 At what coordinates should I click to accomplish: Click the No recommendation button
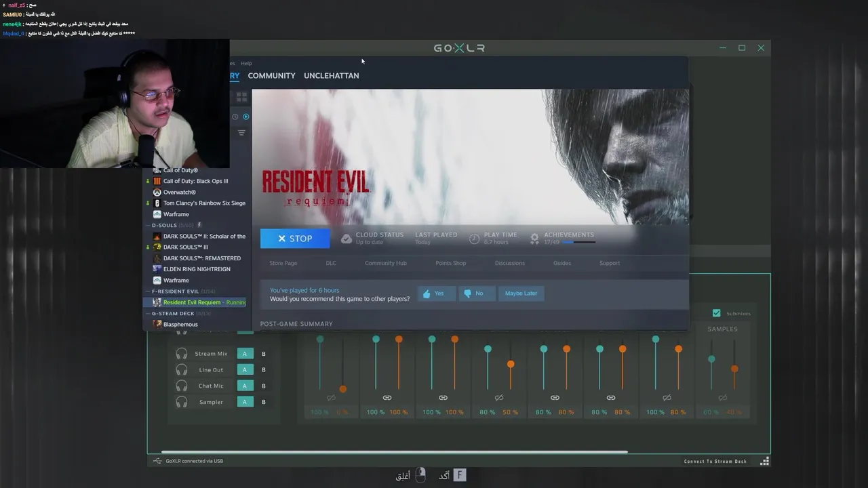click(x=476, y=293)
